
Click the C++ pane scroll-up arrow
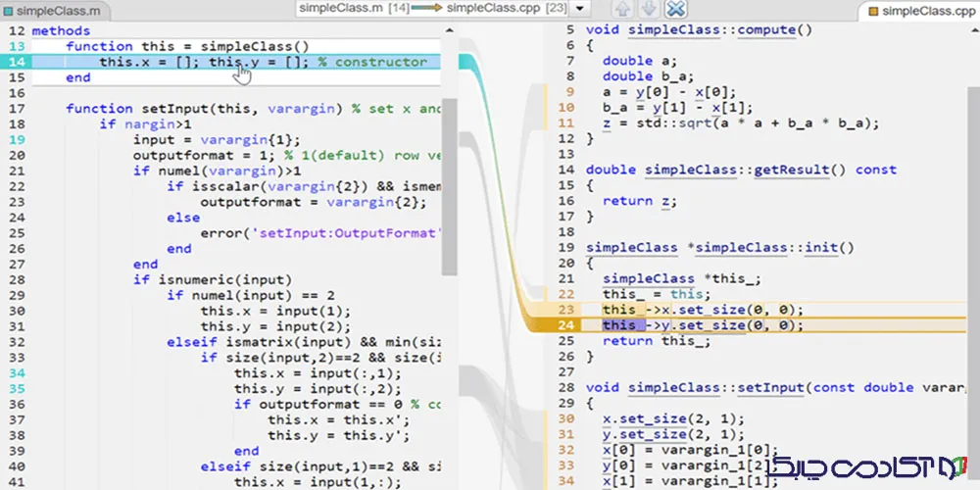click(x=972, y=30)
